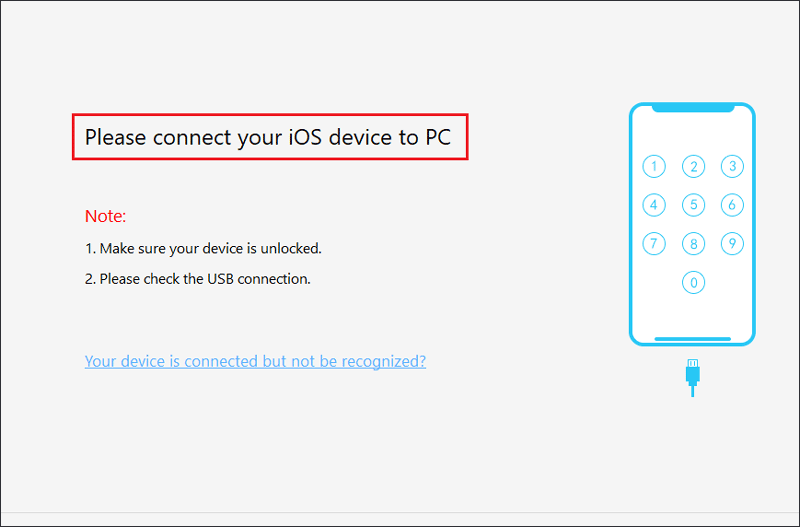Click the keypad digit 6 circle

732,205
